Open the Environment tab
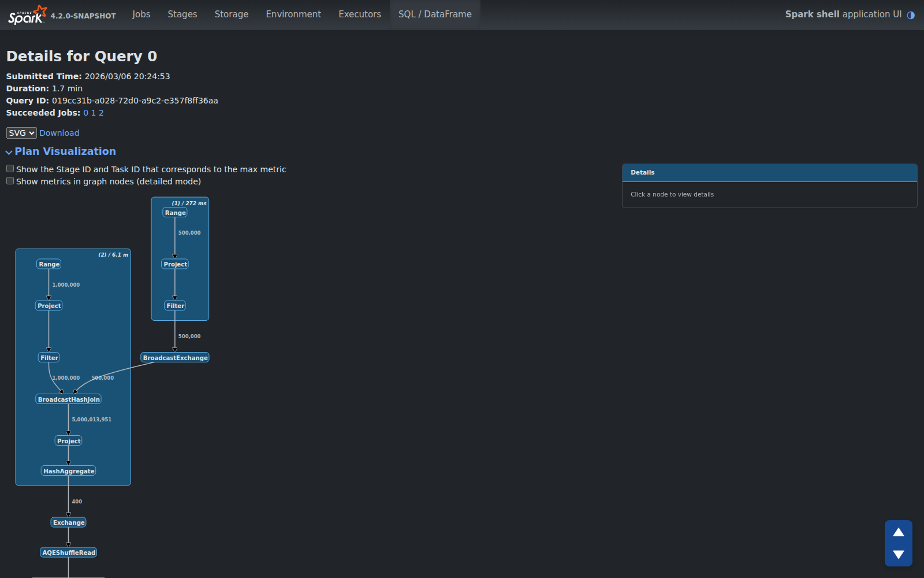This screenshot has height=578, width=924. (293, 14)
